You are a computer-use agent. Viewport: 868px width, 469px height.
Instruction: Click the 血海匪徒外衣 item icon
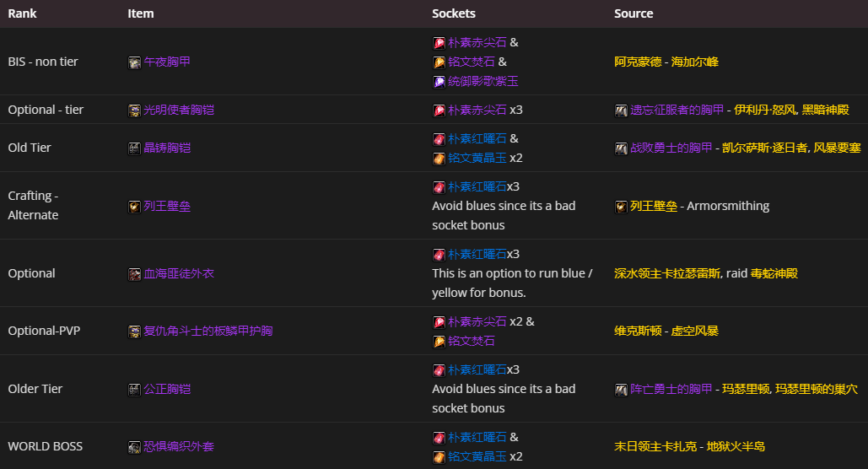click(x=134, y=274)
